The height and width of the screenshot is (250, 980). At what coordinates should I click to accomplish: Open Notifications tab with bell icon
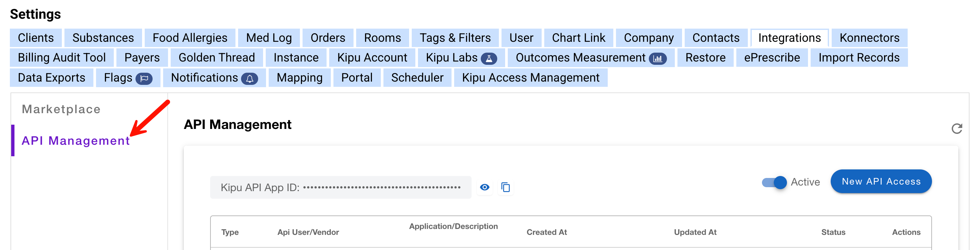coord(214,78)
